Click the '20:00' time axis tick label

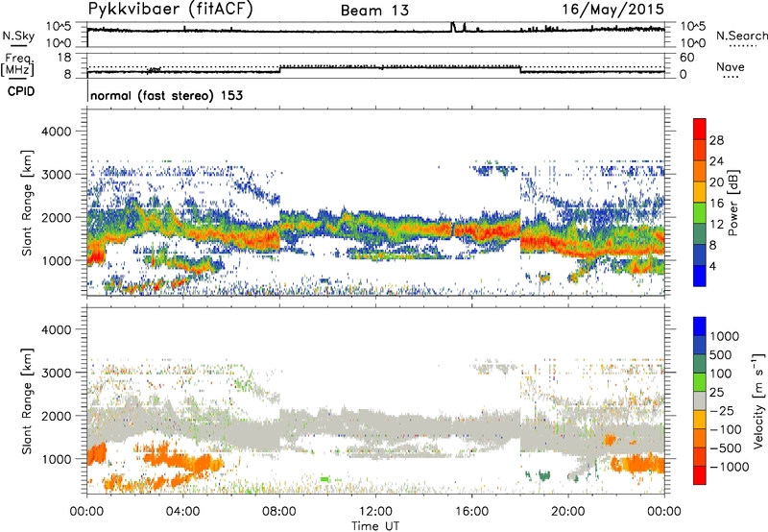567,512
